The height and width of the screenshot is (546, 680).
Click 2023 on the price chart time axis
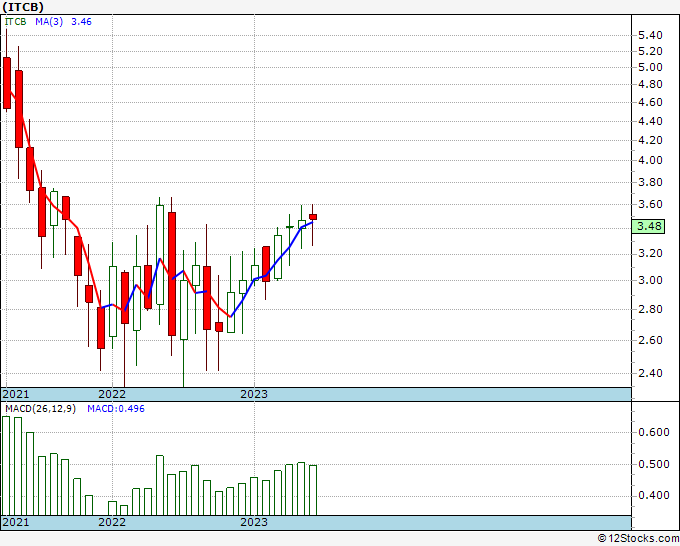click(254, 394)
